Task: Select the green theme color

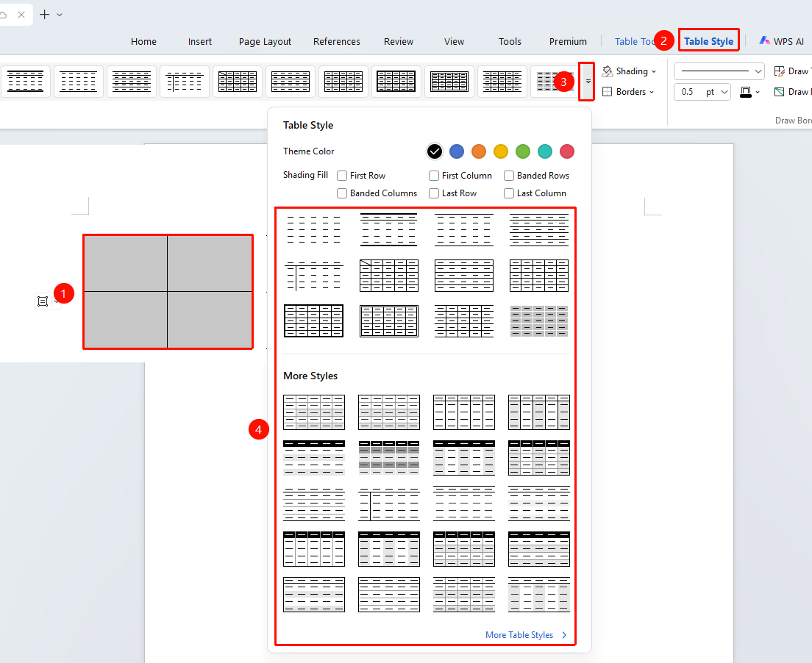Action: click(523, 151)
